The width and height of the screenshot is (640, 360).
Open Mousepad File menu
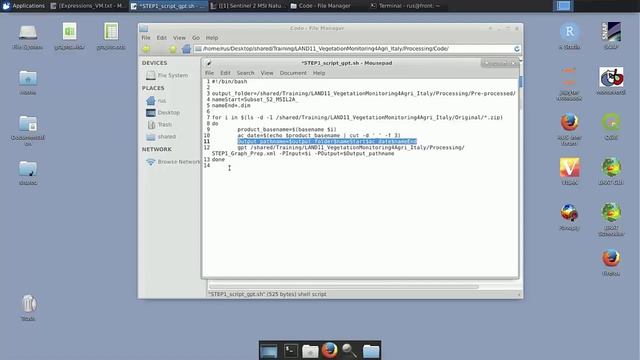209,73
